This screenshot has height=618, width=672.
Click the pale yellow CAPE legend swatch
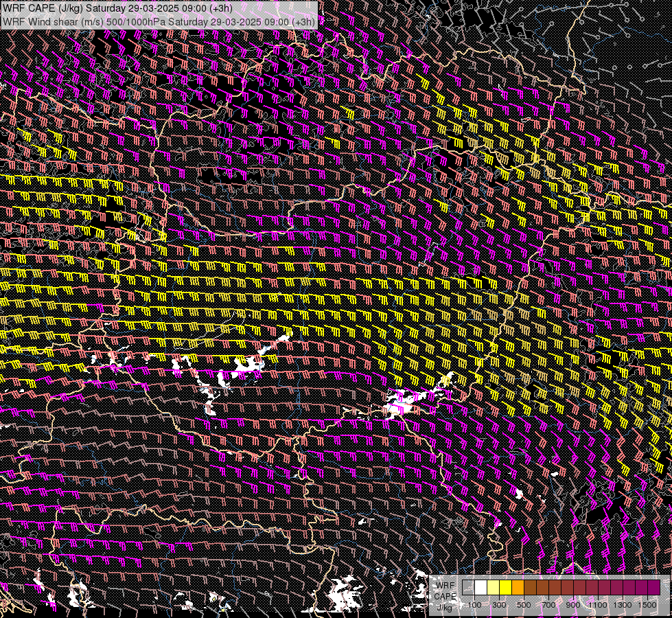[494, 587]
